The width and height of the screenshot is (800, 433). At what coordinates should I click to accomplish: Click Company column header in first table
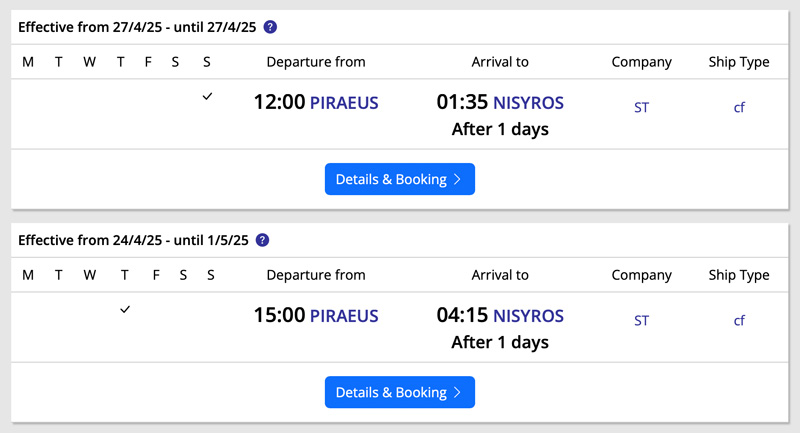(x=641, y=62)
